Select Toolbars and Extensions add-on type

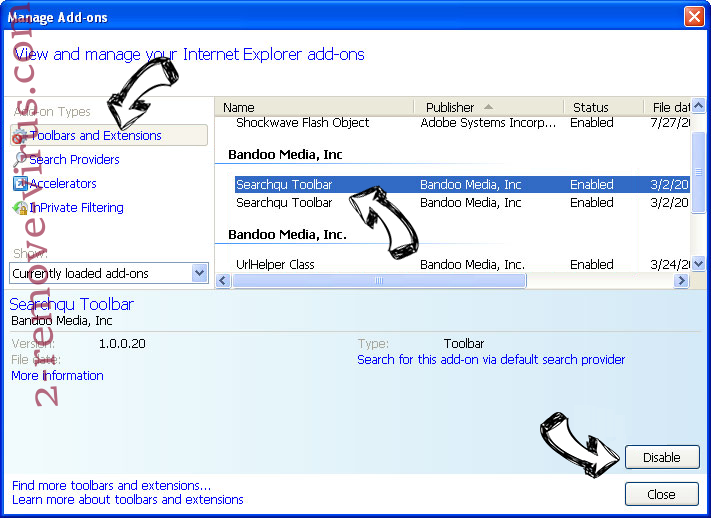[x=109, y=136]
